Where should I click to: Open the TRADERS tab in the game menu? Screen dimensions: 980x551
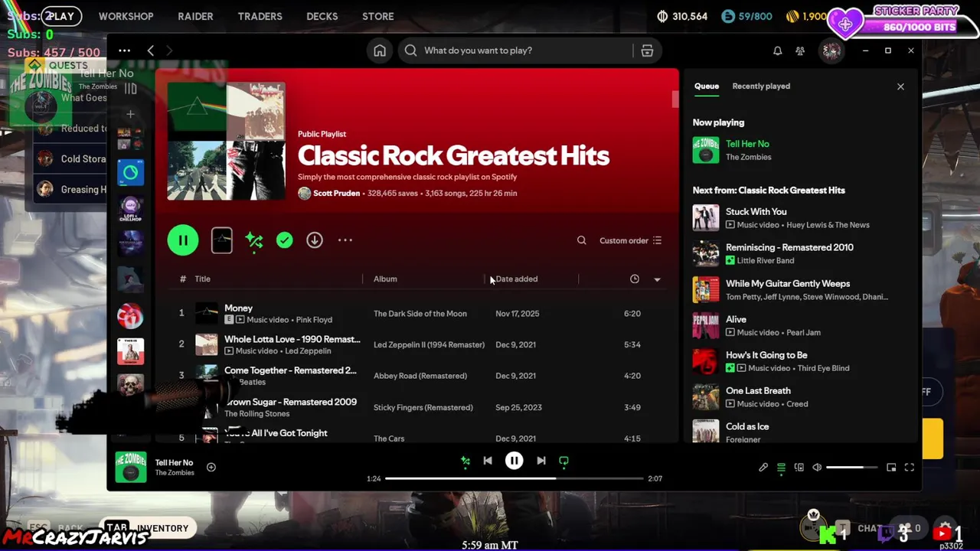pos(260,16)
